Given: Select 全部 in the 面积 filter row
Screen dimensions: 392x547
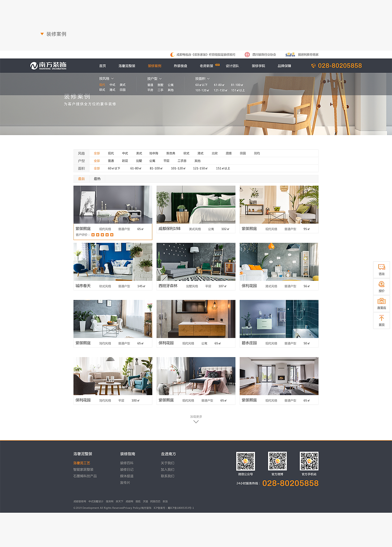Looking at the screenshot, I should (x=97, y=168).
